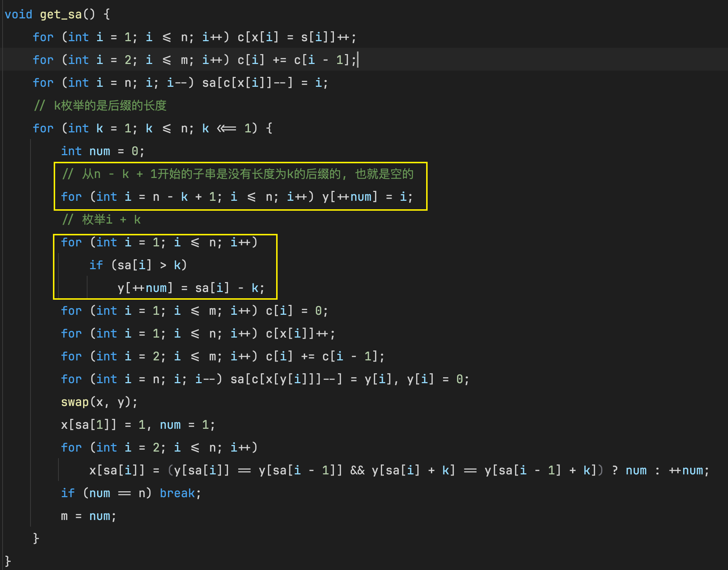Screen dimensions: 728x570
Task: Click the c[x[i] = s[i]]++ statement
Action: pos(296,37)
